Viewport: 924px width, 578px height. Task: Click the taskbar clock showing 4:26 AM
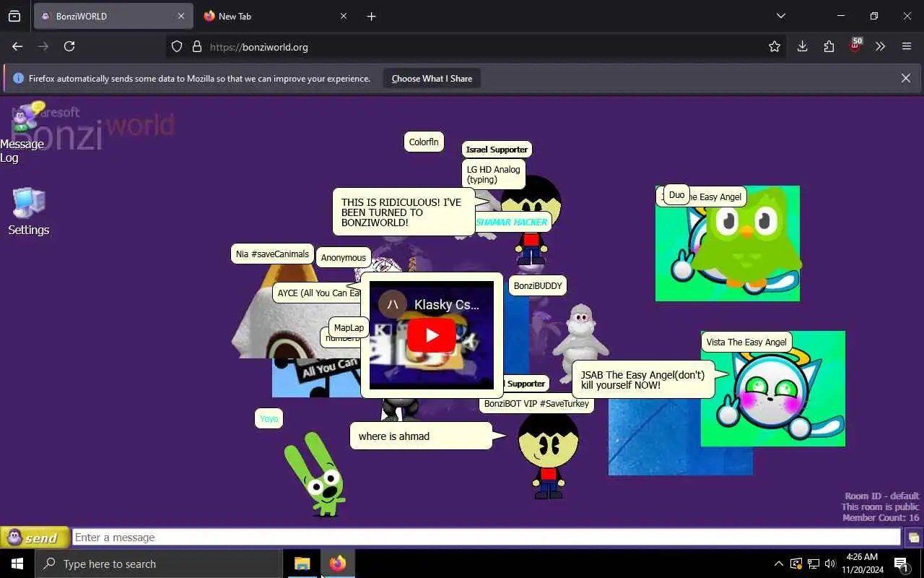[x=861, y=564]
